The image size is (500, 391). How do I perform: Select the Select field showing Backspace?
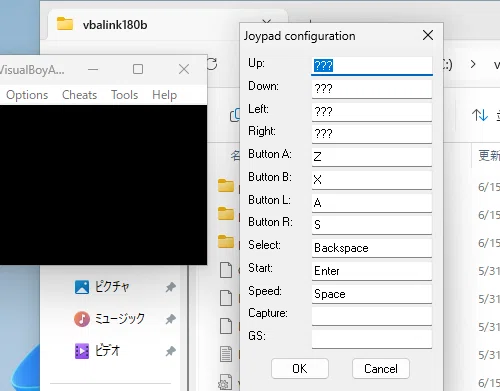[x=372, y=248]
